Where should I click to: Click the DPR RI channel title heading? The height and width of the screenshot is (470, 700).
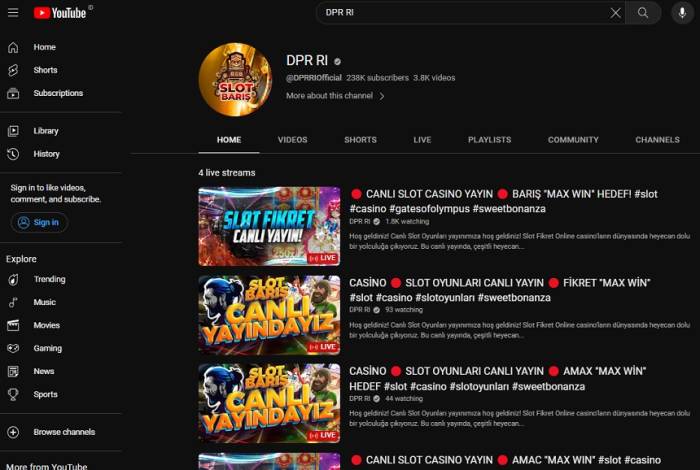[x=307, y=60]
